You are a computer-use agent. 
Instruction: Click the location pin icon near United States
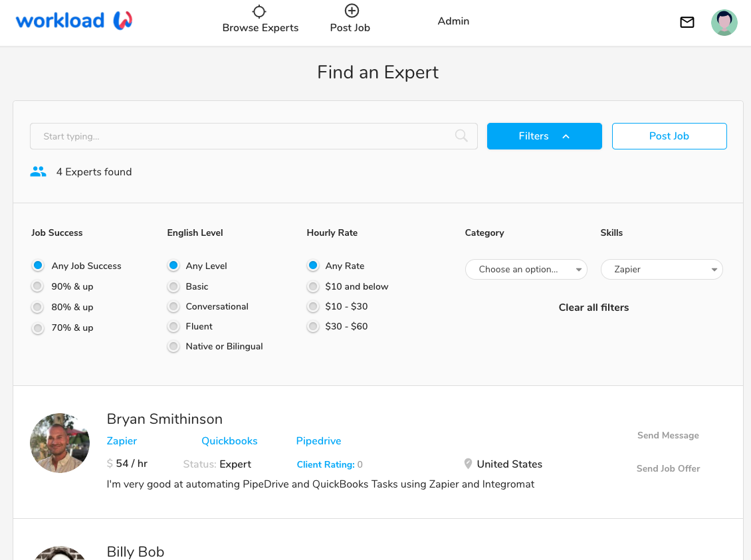468,464
